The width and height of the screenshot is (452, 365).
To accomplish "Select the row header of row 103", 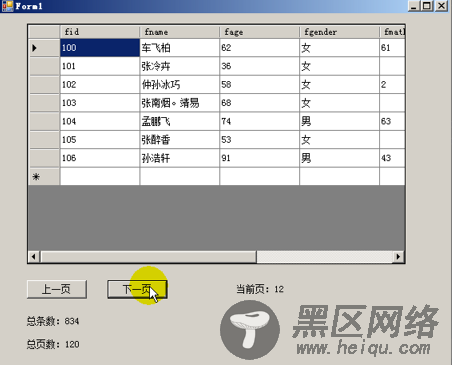I will tap(44, 103).
